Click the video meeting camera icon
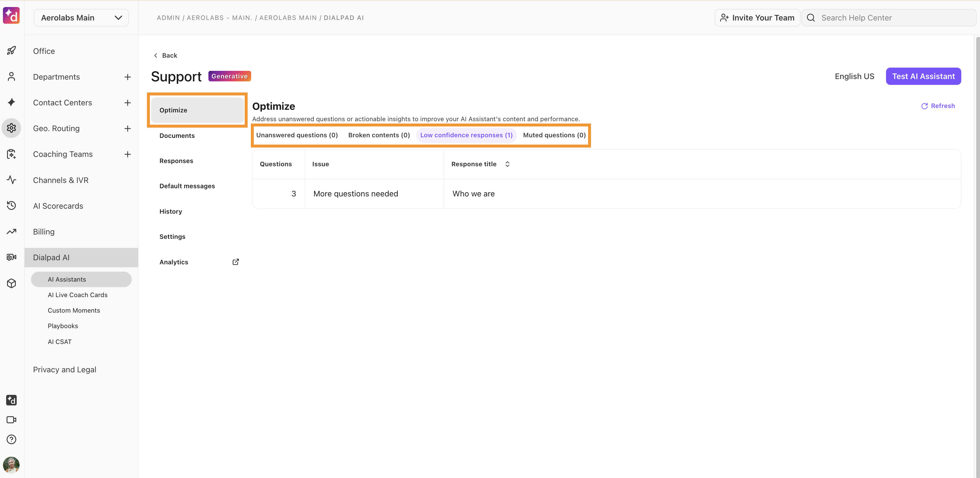The height and width of the screenshot is (478, 980). pos(11,420)
